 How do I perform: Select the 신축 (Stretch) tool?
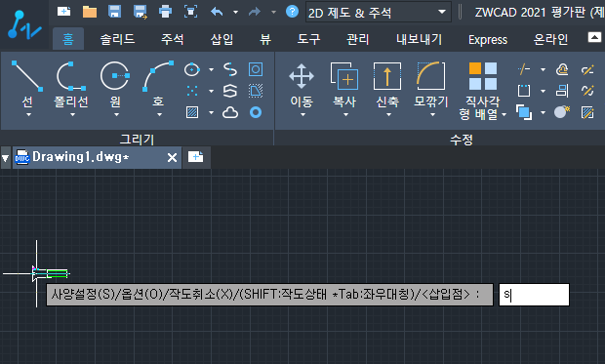(x=387, y=86)
